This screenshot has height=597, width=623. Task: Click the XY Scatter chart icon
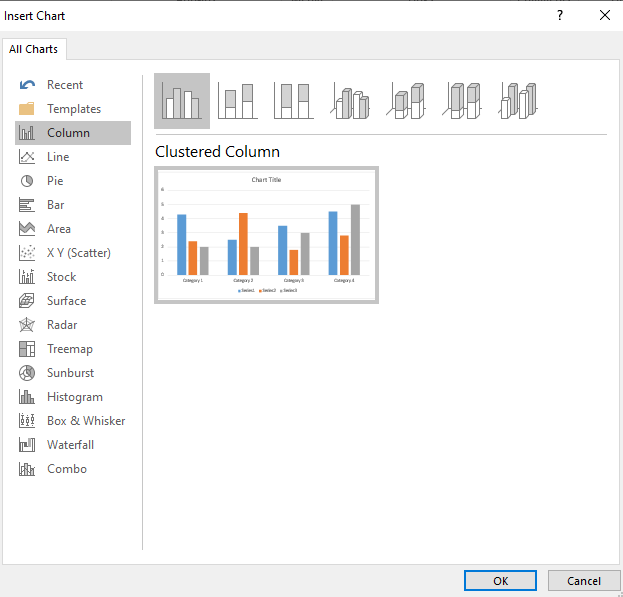coord(27,253)
